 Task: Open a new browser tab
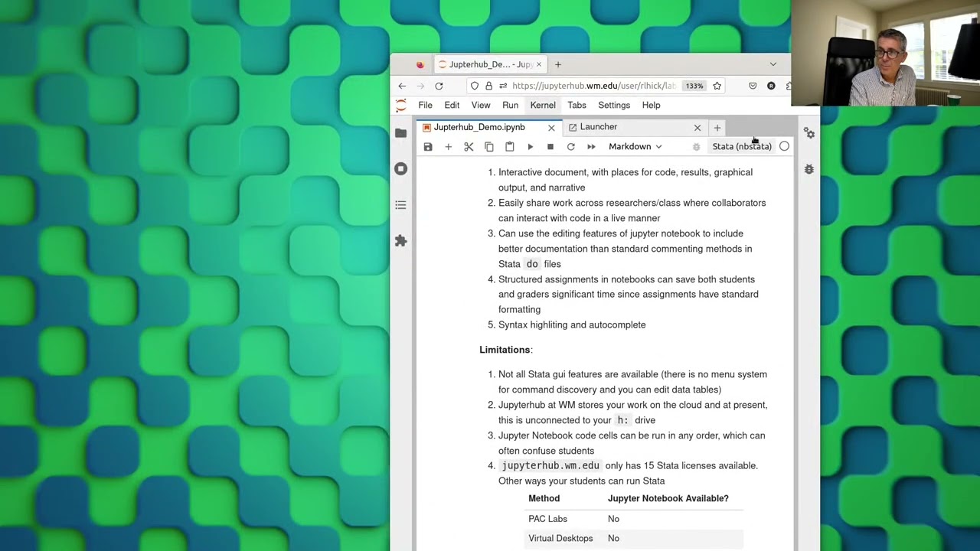coord(558,64)
